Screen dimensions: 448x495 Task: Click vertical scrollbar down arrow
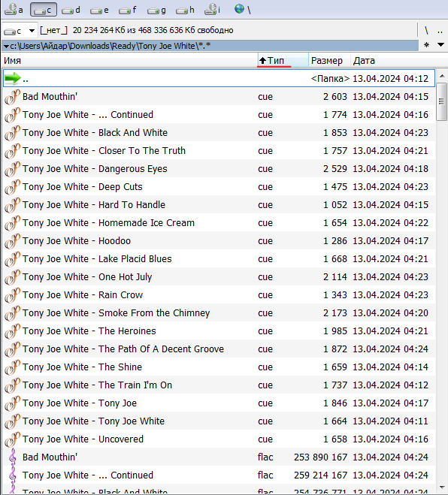(442, 487)
